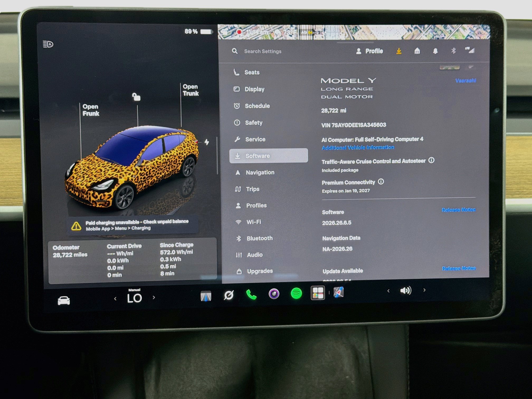The image size is (532, 399).
Task: Open Additional Vehicle Information link
Action: [x=358, y=148]
